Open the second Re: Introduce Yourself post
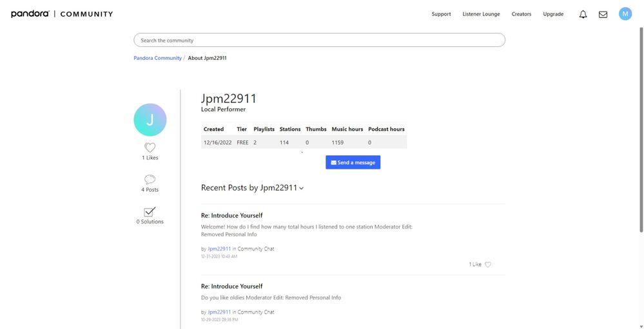This screenshot has width=644, height=329. pyautogui.click(x=231, y=287)
